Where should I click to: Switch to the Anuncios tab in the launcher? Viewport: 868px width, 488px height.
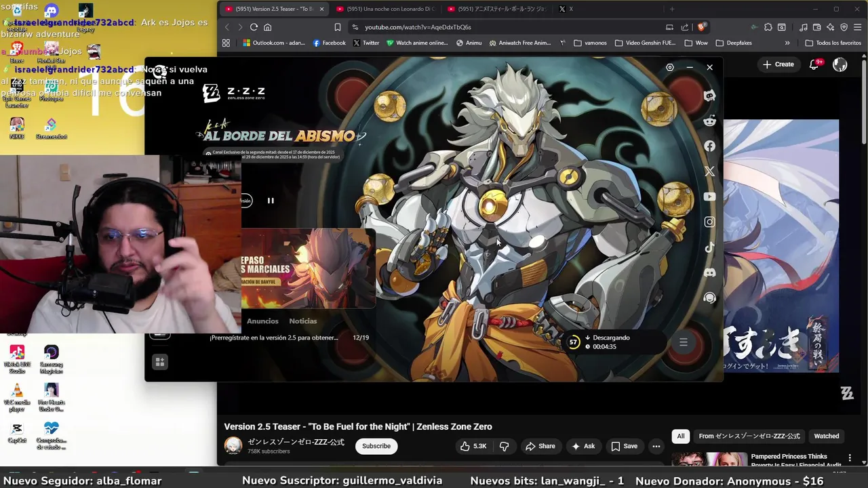[262, 321]
